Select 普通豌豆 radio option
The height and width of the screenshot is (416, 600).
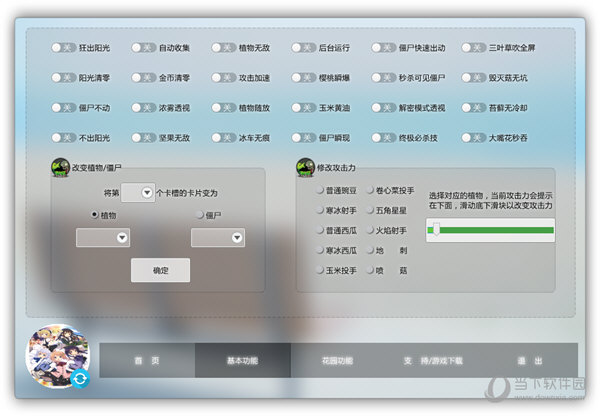pyautogui.click(x=319, y=190)
